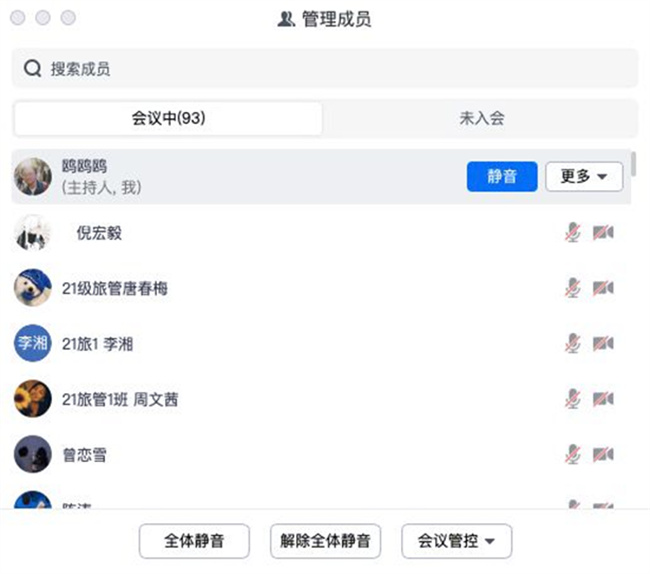The image size is (650, 574).
Task: Click the microphone icon for 倪宏毅
Action: (x=572, y=233)
